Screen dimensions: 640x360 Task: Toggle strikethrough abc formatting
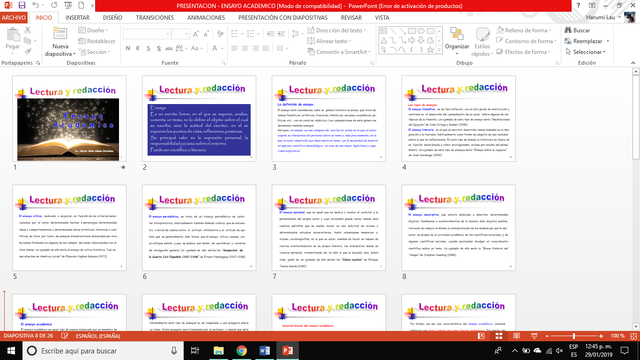click(169, 48)
